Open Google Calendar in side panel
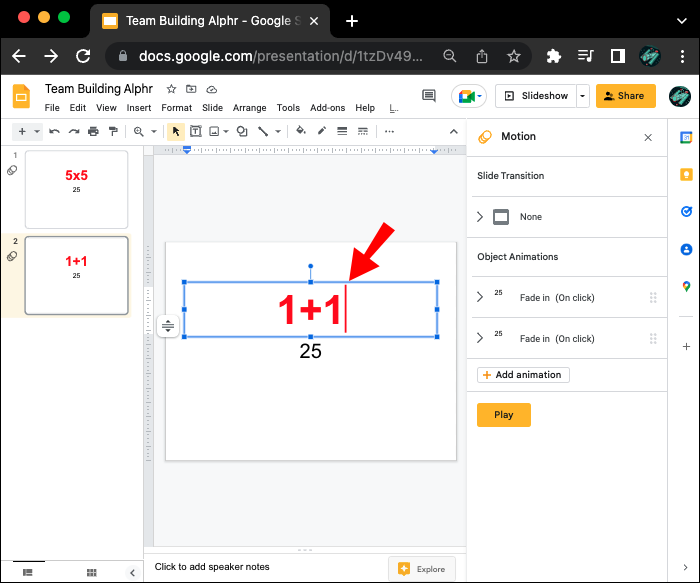Screen dimensions: 700x583 pyautogui.click(x=686, y=137)
